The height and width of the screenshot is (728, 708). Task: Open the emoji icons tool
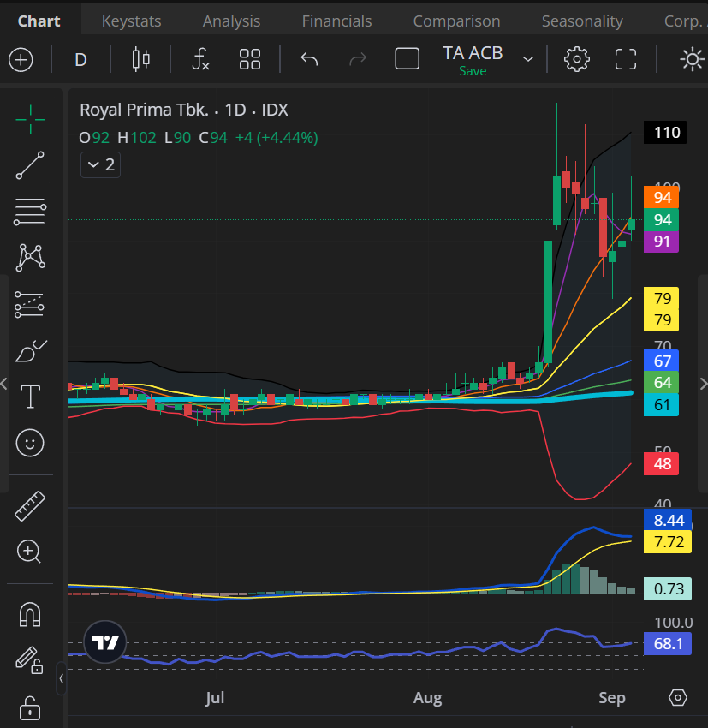pos(30,443)
